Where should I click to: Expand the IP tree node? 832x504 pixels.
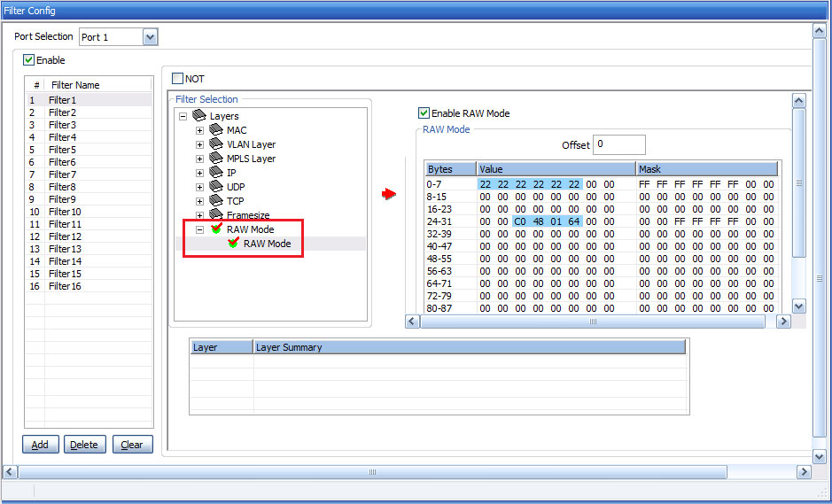[x=199, y=173]
